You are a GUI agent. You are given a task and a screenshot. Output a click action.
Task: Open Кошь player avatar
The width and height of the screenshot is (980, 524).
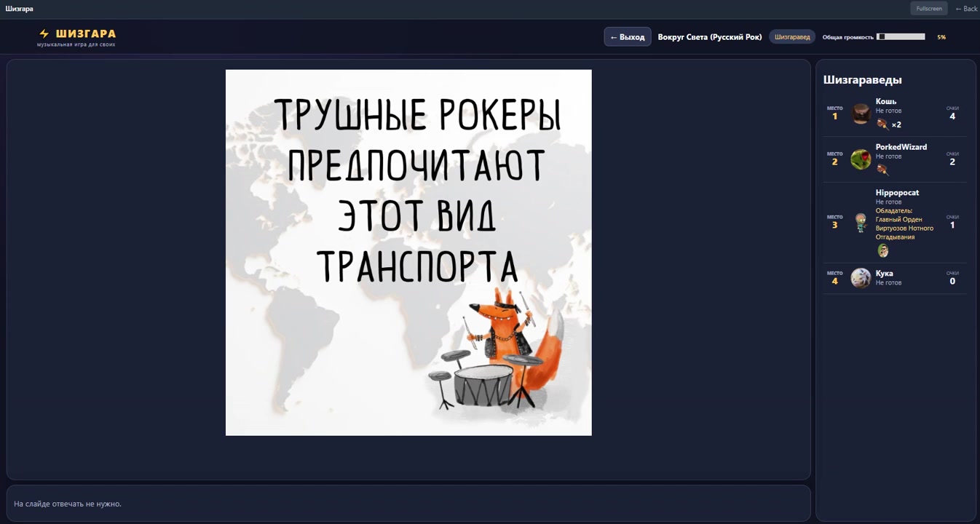point(861,114)
